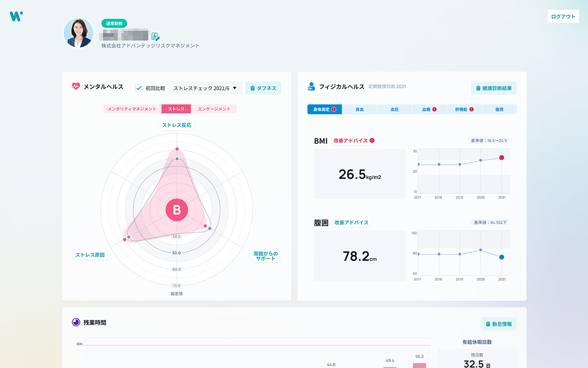Click the 腹囲 改善アドバイス label
588x368 pixels.
click(351, 222)
